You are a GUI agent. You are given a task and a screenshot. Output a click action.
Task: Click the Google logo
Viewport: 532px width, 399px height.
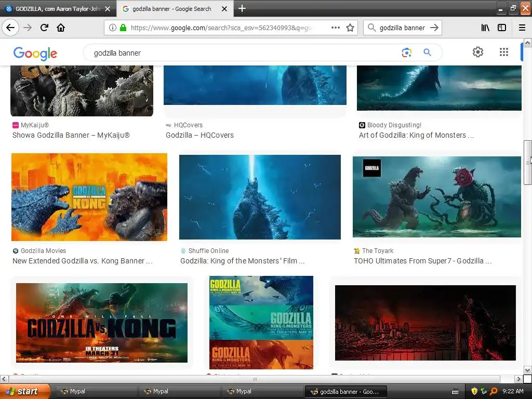35,54
